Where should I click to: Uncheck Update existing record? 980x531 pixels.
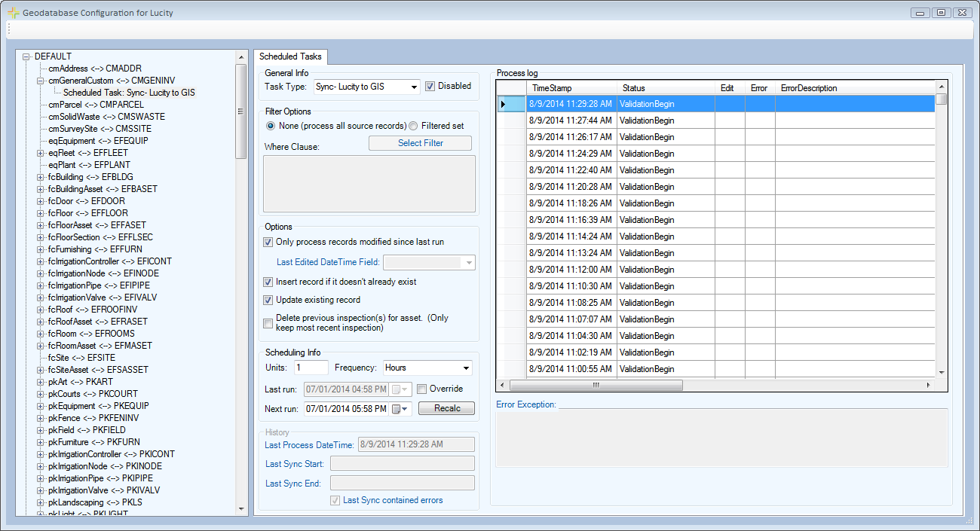[268, 300]
